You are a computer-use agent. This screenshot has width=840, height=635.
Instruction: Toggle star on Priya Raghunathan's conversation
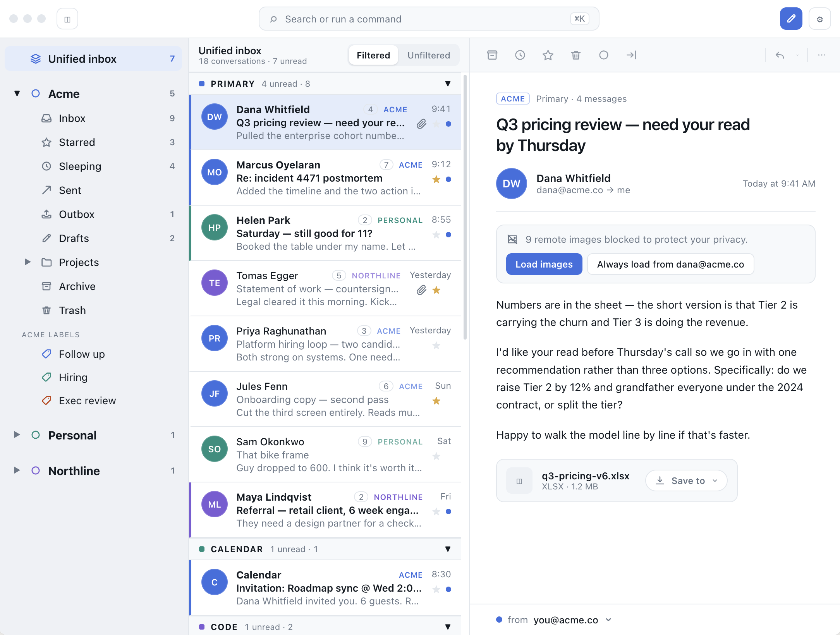point(436,345)
